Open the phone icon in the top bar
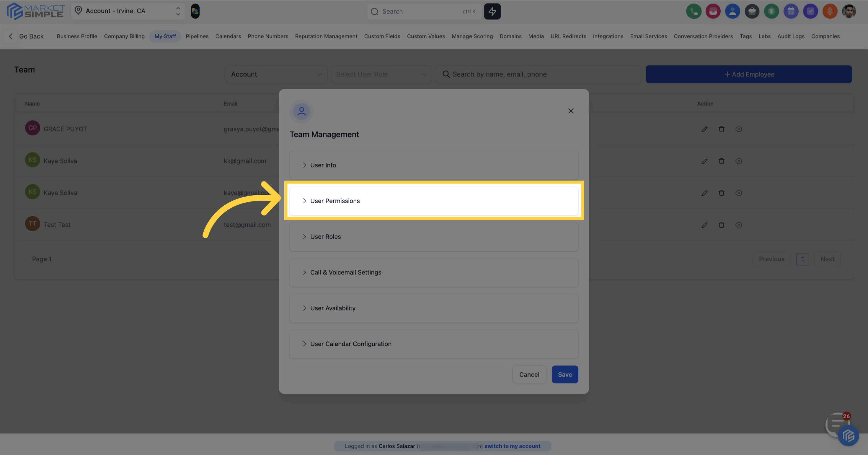This screenshot has width=868, height=455. click(694, 11)
